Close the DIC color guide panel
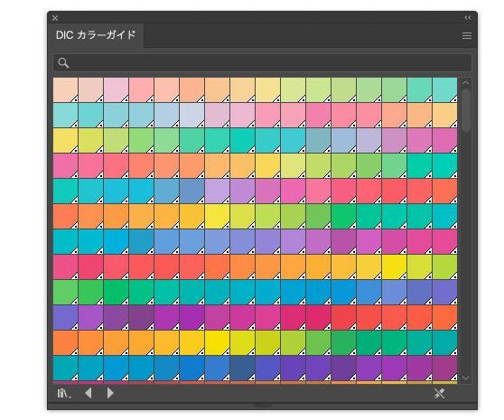The height and width of the screenshot is (420, 504). (55, 18)
